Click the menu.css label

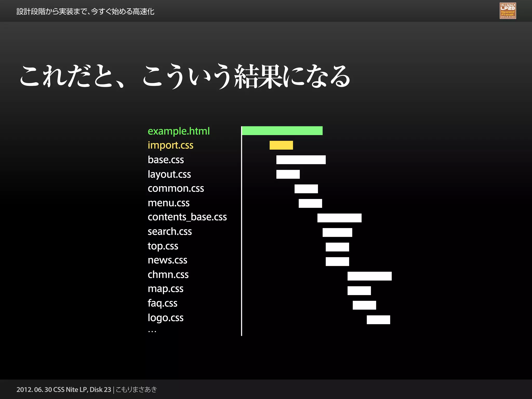[x=169, y=203]
